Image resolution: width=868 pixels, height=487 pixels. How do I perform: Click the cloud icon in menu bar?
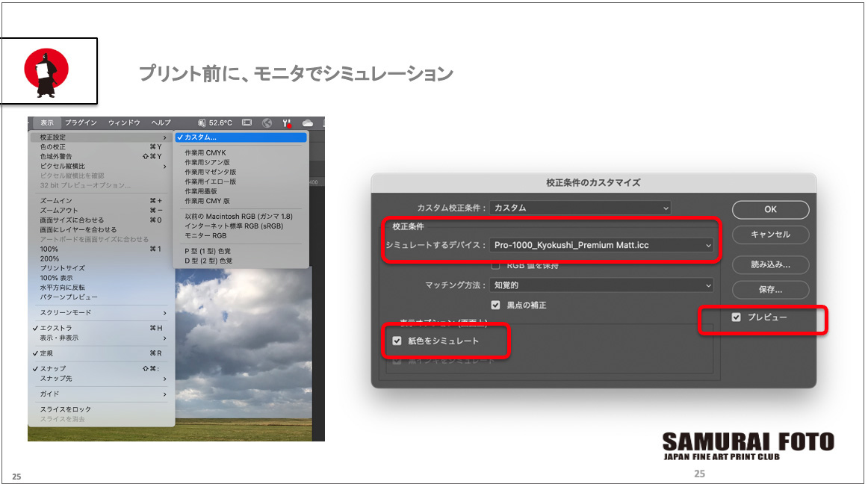307,122
